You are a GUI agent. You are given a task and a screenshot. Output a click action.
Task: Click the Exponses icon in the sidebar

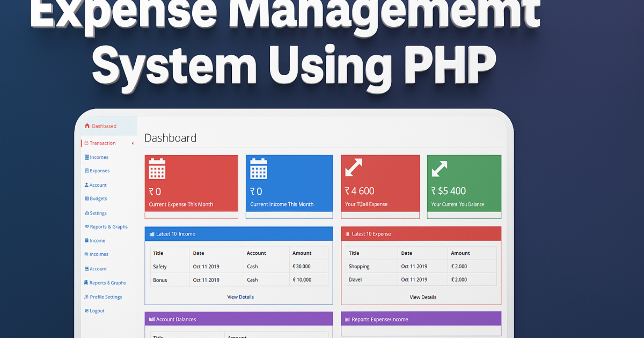pyautogui.click(x=87, y=171)
